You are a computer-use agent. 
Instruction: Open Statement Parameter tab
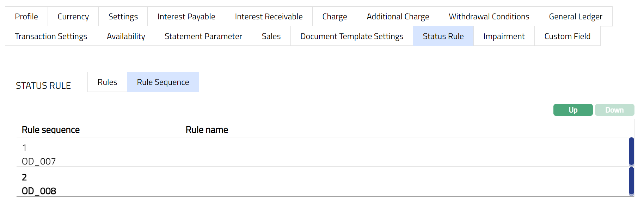click(203, 36)
